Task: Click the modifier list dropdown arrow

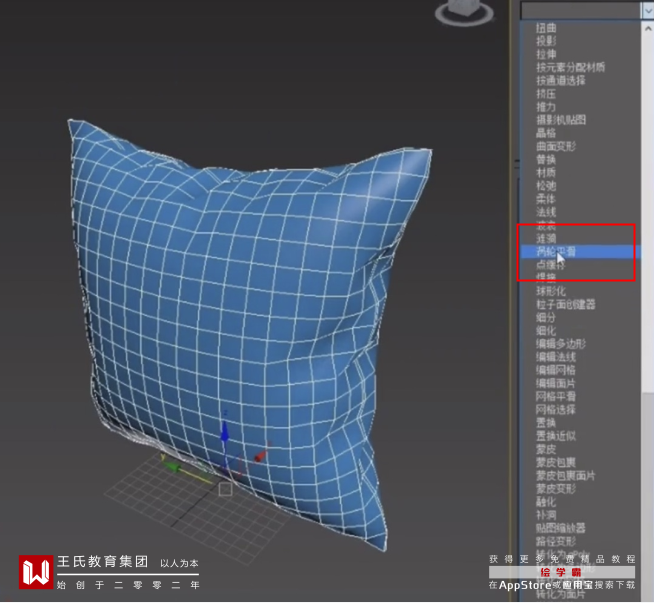Action: click(648, 11)
